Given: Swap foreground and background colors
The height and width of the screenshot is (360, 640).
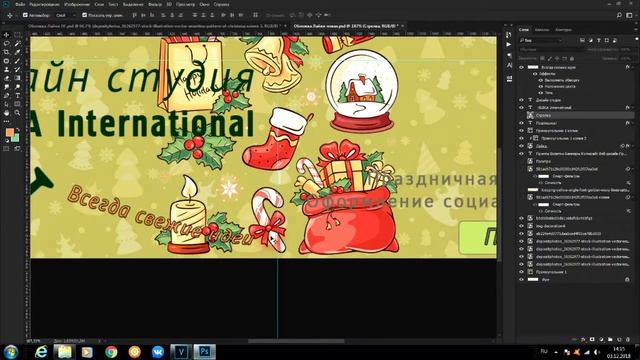Looking at the screenshot, I should pyautogui.click(x=18, y=130).
